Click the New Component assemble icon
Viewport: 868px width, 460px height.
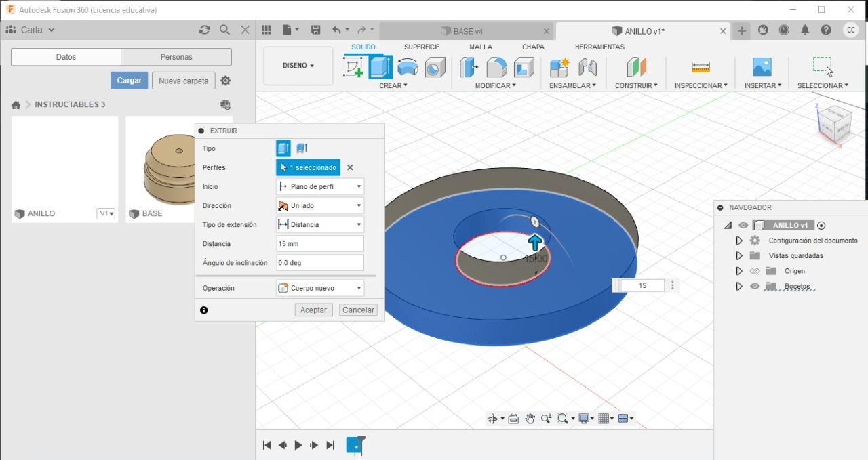(560, 66)
